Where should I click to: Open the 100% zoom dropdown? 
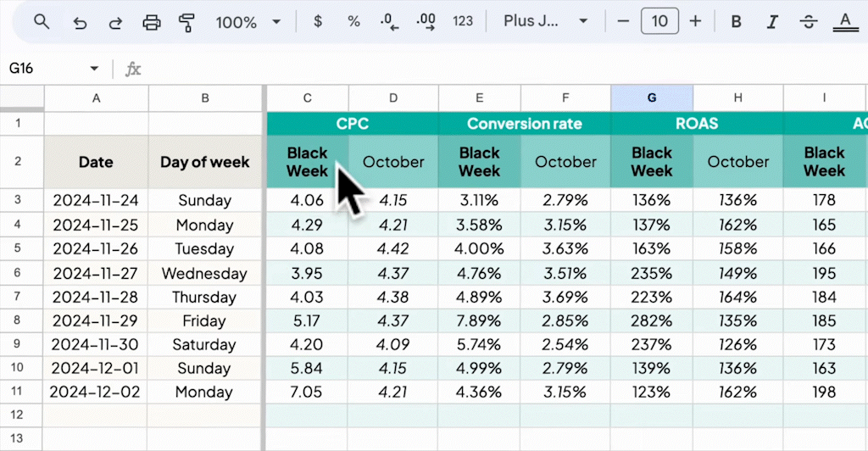[x=248, y=22]
